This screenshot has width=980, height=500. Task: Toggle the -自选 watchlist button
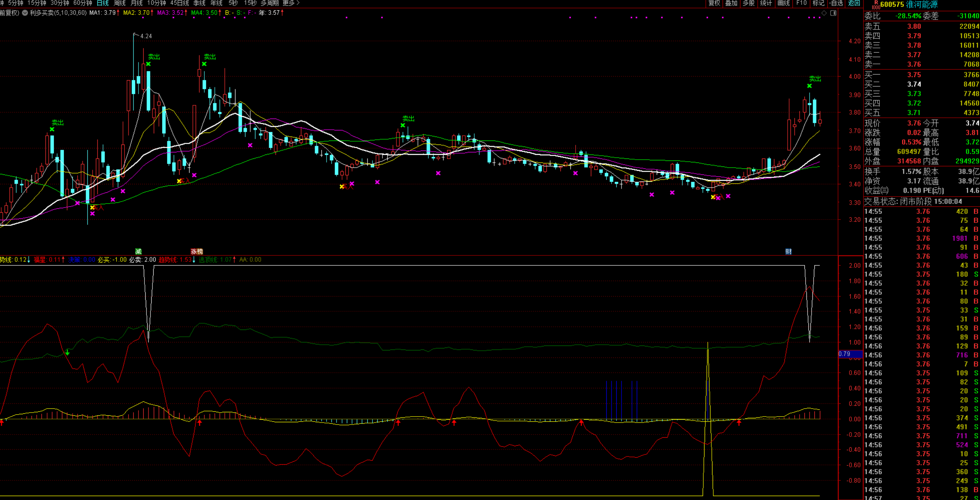point(836,3)
